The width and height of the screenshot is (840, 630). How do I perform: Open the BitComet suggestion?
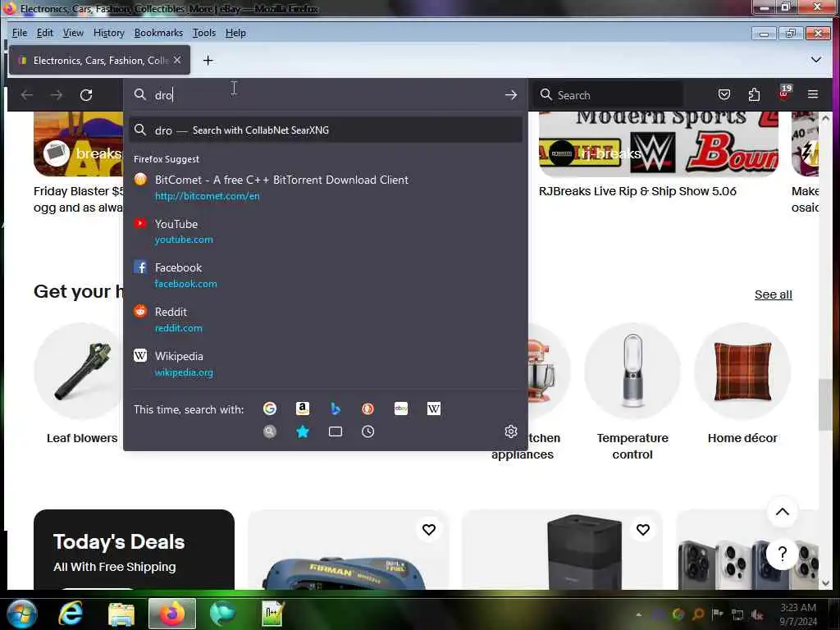coord(326,188)
